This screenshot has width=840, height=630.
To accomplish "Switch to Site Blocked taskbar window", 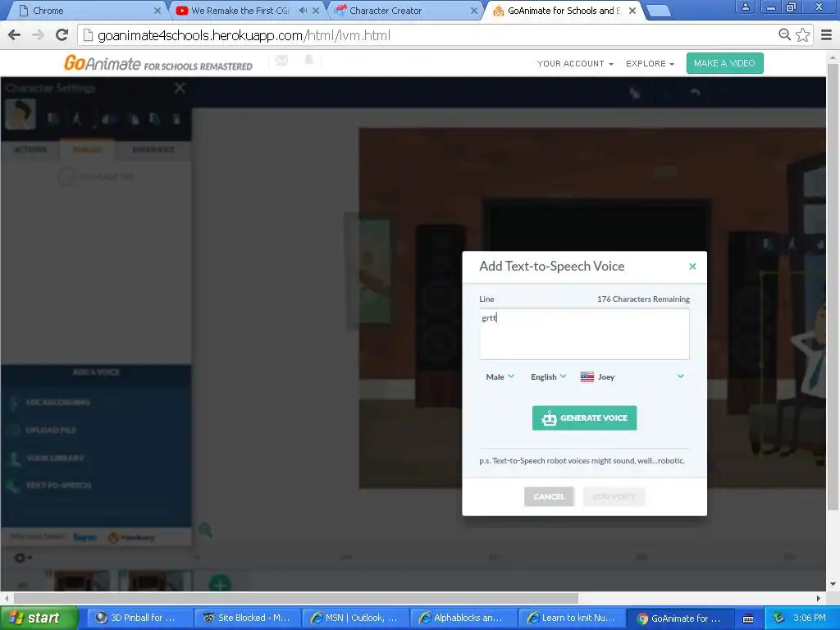I will 247,618.
